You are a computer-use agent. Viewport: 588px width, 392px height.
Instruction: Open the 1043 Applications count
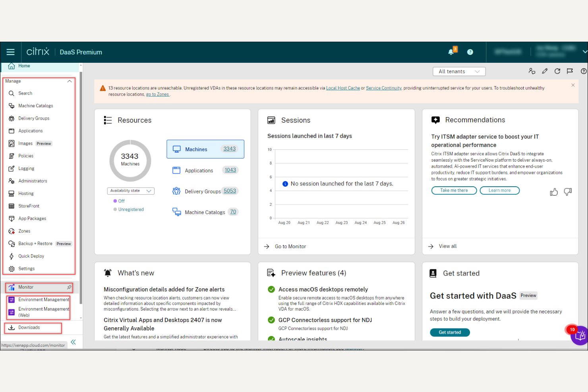(x=230, y=170)
